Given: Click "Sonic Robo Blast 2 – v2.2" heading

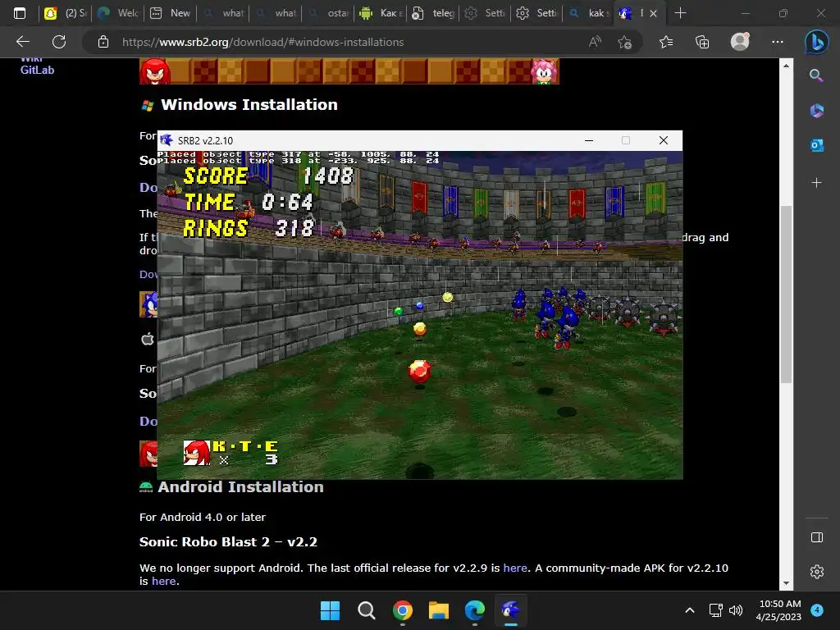Looking at the screenshot, I should click(x=228, y=541).
